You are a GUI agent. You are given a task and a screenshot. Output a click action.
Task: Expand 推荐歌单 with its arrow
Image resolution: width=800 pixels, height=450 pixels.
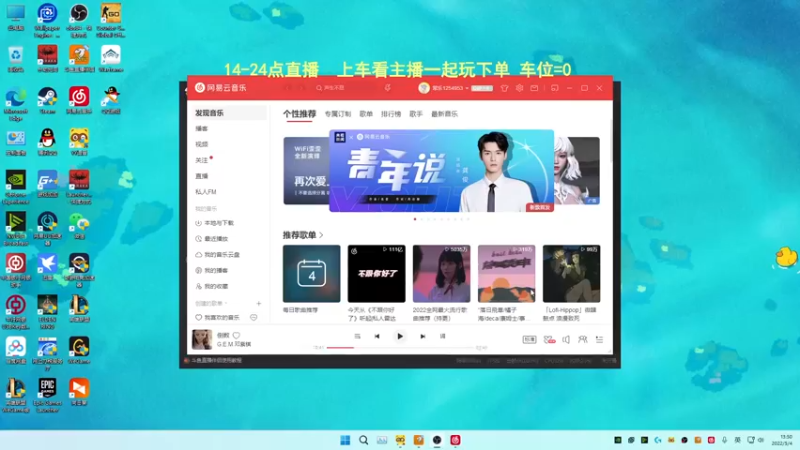click(x=321, y=235)
